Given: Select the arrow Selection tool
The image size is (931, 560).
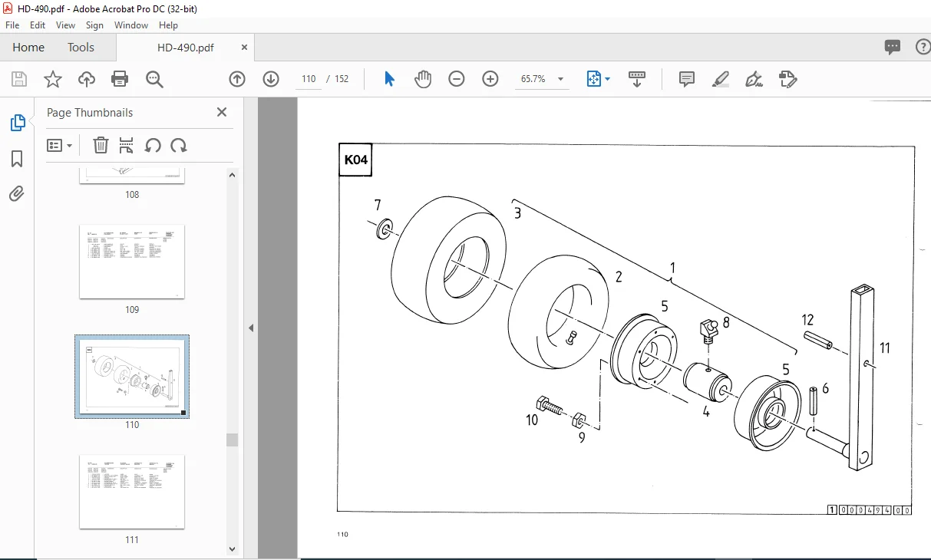Looking at the screenshot, I should 389,79.
